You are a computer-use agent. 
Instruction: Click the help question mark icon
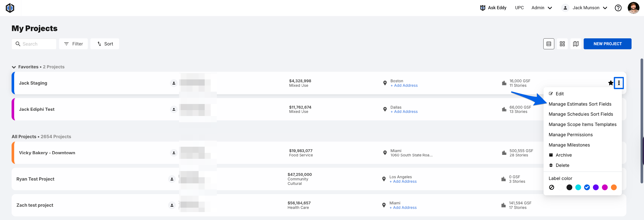(x=618, y=8)
